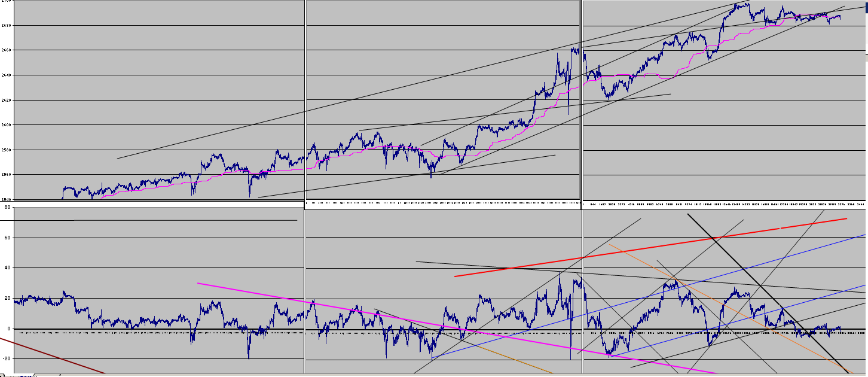Select the 2660 axis label on upper chart
The image size is (868, 377).
[7, 50]
